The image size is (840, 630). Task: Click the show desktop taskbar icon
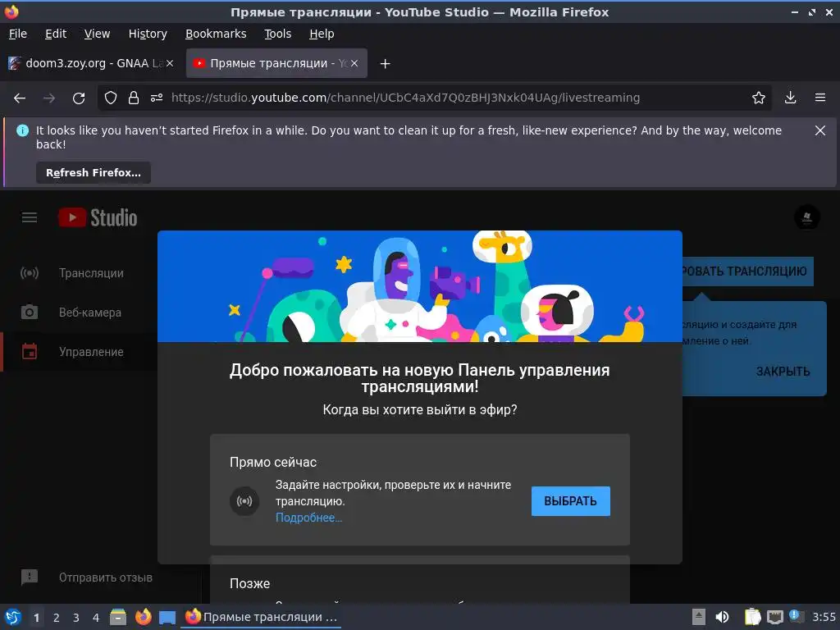click(x=167, y=617)
